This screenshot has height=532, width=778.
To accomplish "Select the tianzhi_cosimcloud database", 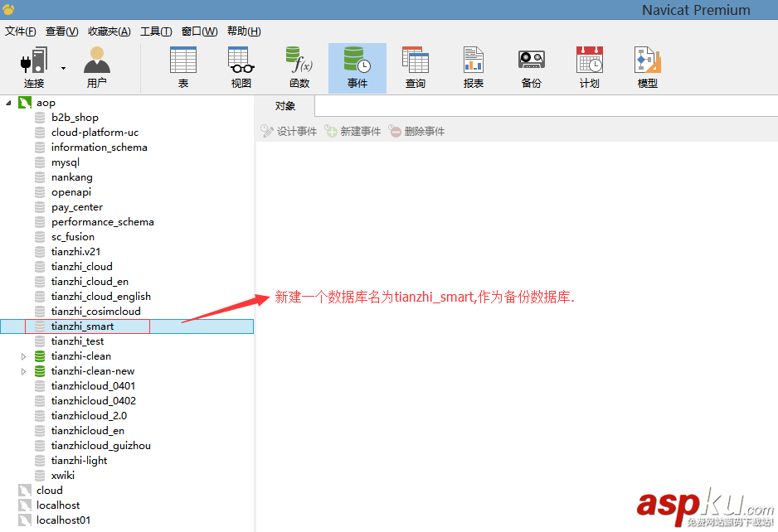I will 95,312.
